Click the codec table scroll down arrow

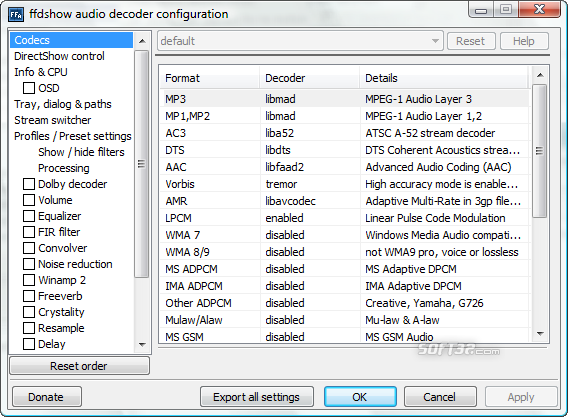coord(540,334)
